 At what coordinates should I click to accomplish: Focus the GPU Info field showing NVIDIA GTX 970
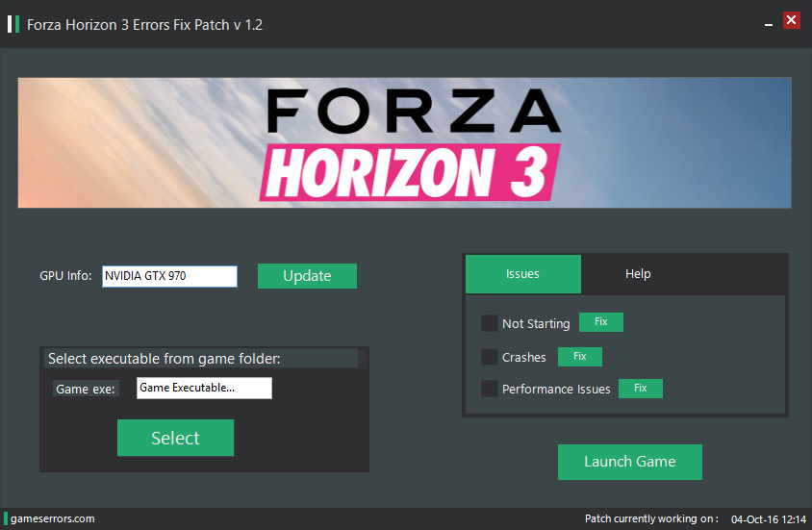coord(170,276)
